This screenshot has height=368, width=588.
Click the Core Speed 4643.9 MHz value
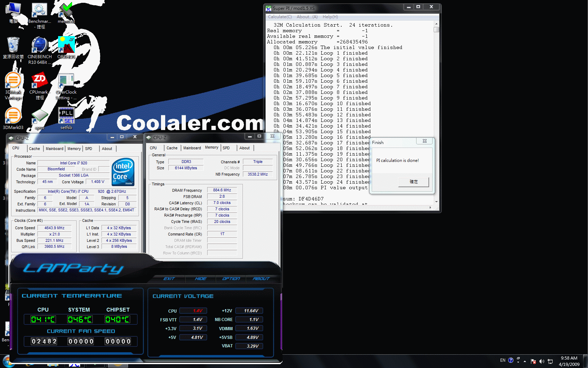[x=55, y=228]
